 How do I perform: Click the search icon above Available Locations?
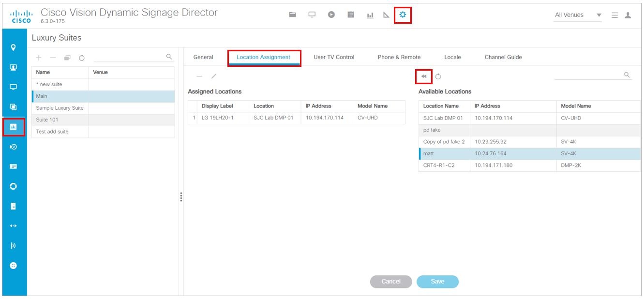click(627, 75)
